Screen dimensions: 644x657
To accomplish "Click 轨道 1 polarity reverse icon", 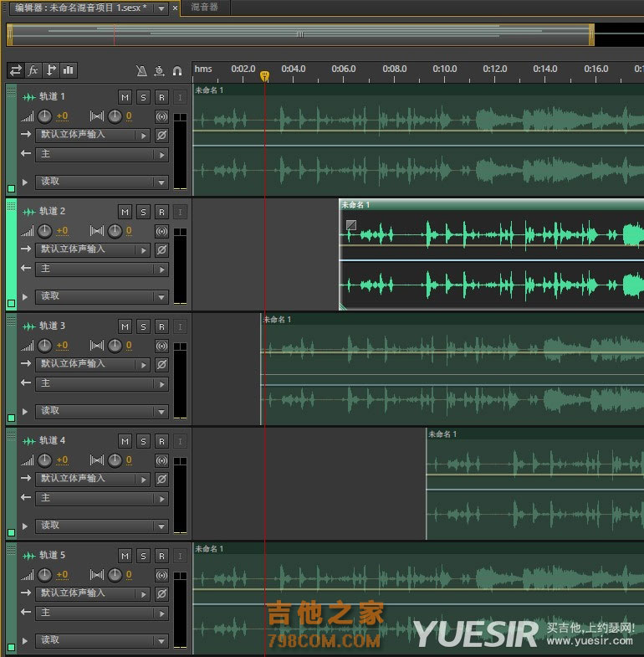I will [161, 135].
